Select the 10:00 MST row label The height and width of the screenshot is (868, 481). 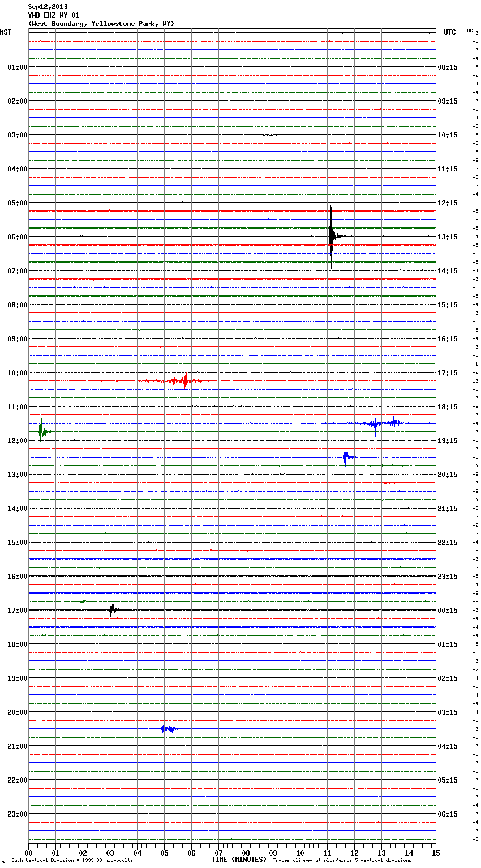pyautogui.click(x=18, y=373)
